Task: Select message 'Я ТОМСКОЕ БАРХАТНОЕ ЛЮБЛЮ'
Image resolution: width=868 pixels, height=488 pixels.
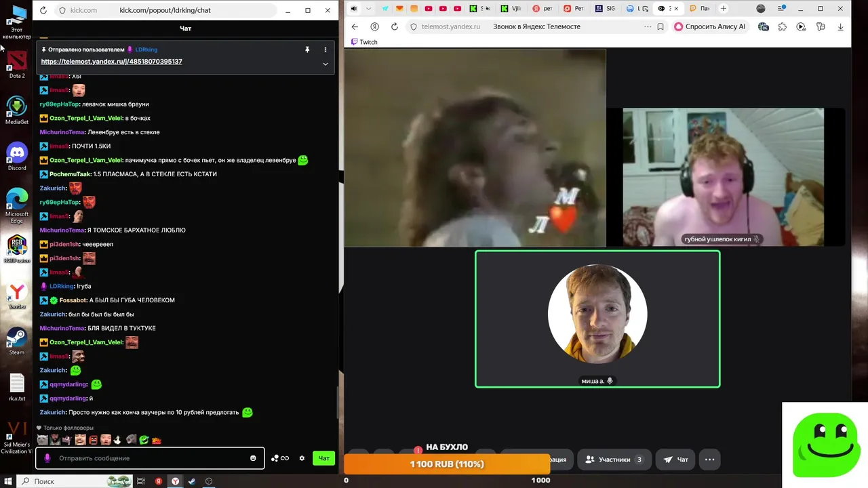Action: click(136, 230)
